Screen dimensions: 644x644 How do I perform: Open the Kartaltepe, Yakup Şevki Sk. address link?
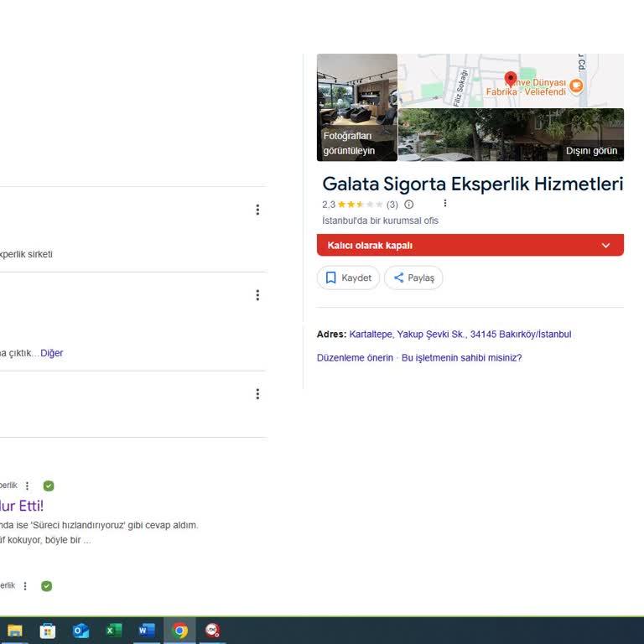pyautogui.click(x=460, y=334)
